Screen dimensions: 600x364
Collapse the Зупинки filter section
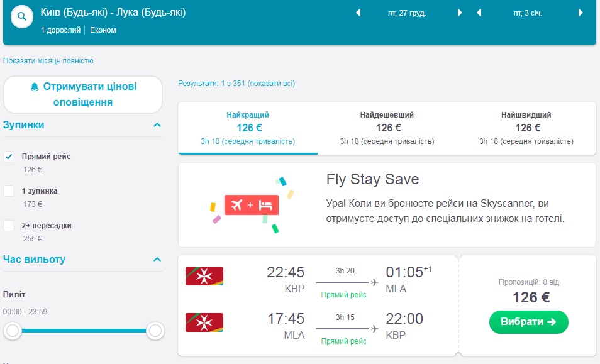[157, 125]
